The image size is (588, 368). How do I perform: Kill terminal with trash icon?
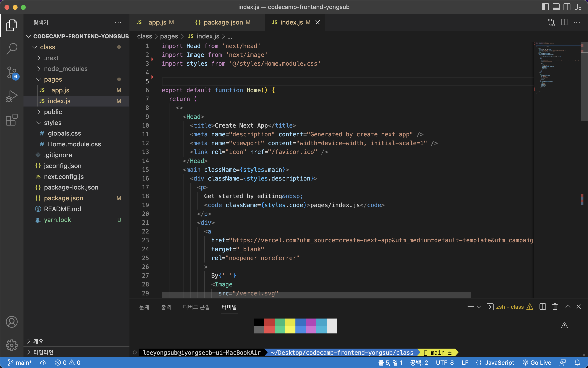click(555, 307)
